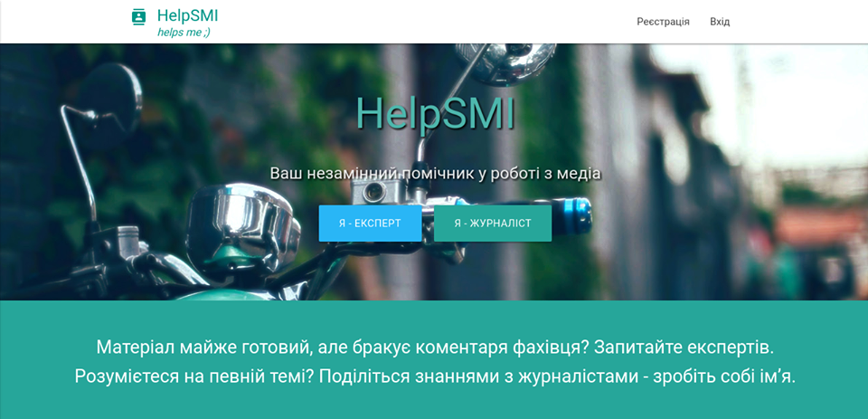Click the HelpSMI contact badge logo icon
Image resolution: width=868 pixels, height=419 pixels.
point(138,16)
